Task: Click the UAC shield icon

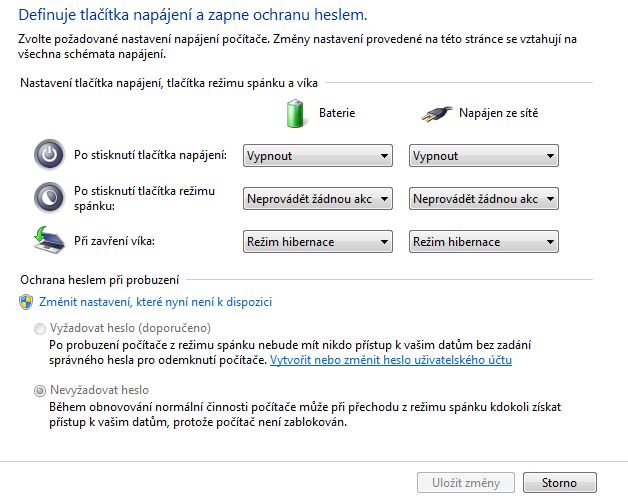Action: 27,301
